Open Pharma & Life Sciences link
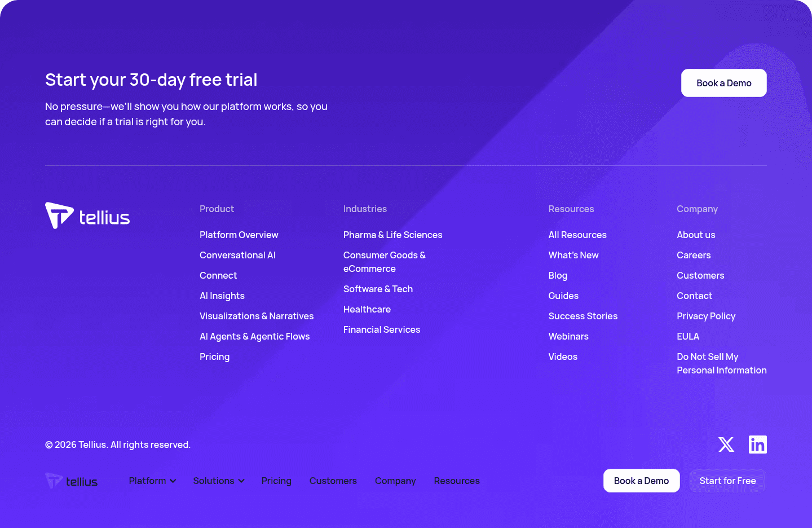 [393, 235]
